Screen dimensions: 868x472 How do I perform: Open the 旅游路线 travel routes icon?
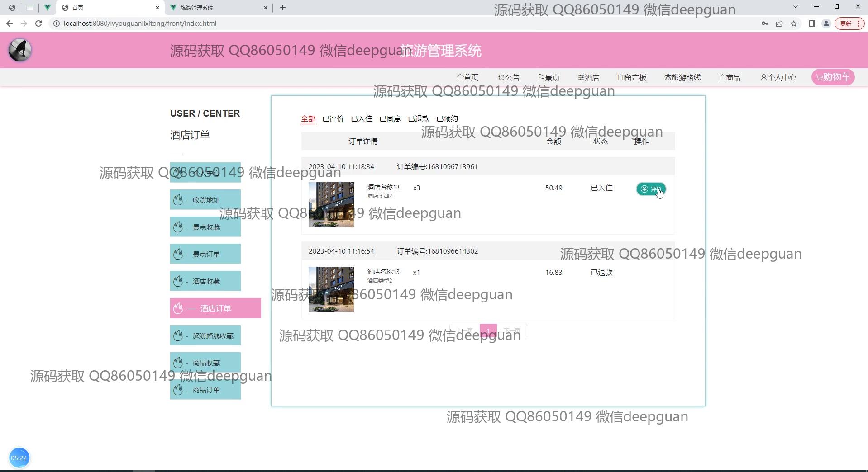coord(683,77)
